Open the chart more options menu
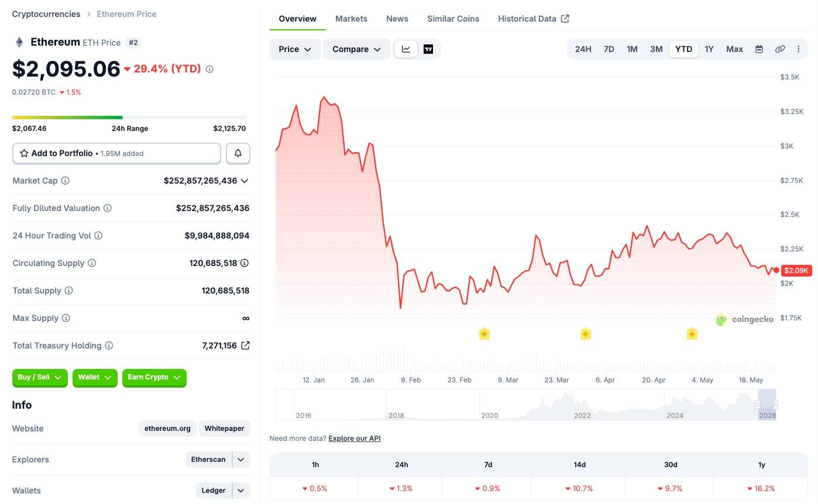 (x=798, y=49)
